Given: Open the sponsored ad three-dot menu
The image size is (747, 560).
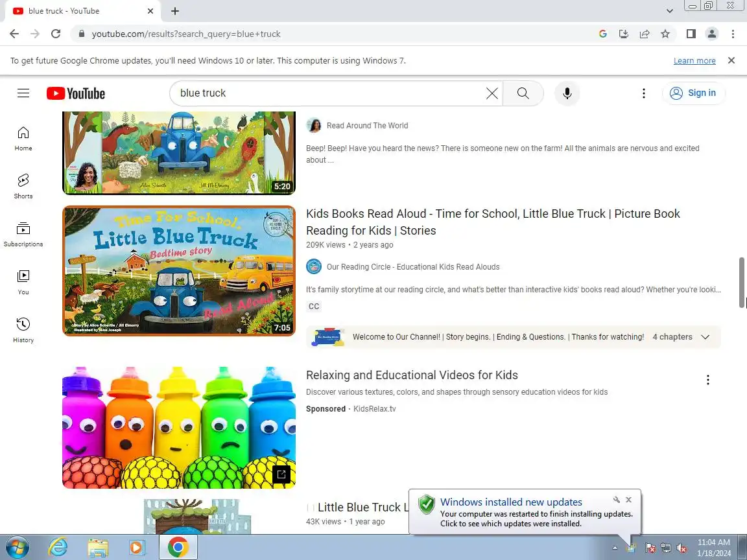Looking at the screenshot, I should pos(708,380).
